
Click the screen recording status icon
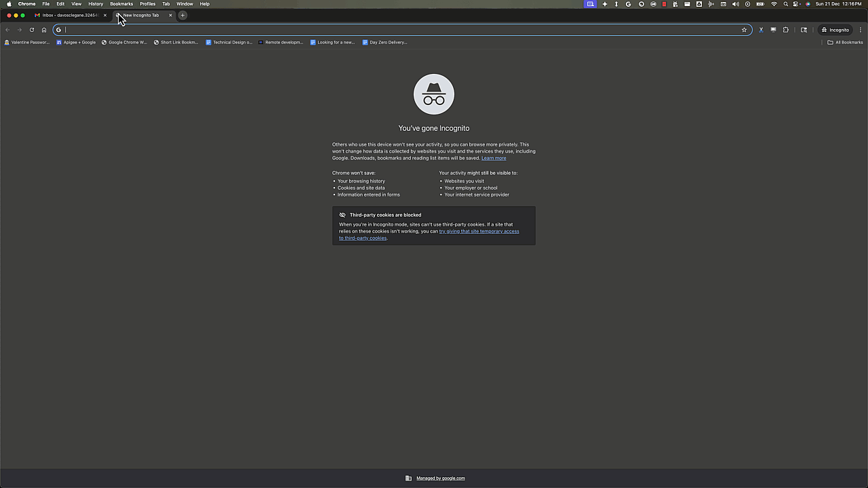point(747,4)
